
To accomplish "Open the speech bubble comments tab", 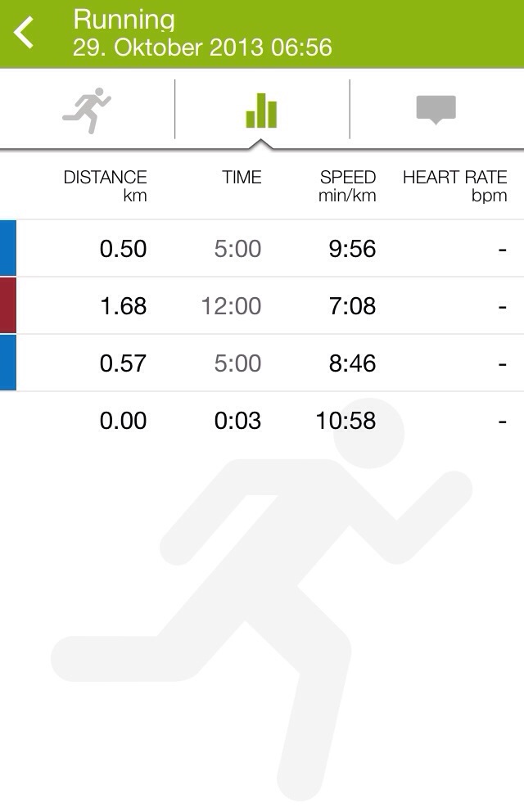I will (x=436, y=110).
